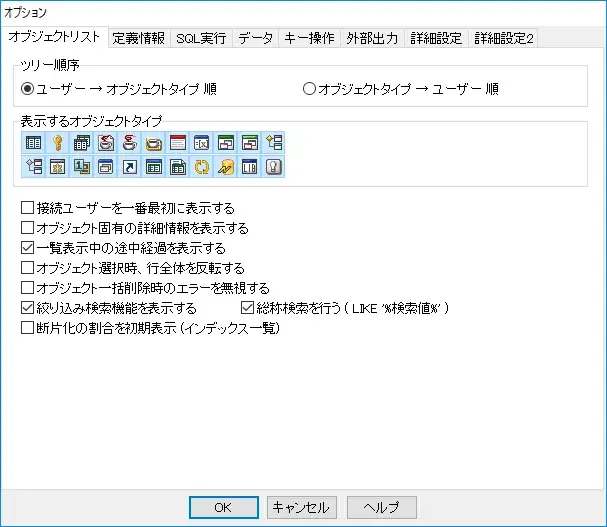Toggle the f(x) function object type icon
Screen dimensions: 607x527
tap(201, 143)
